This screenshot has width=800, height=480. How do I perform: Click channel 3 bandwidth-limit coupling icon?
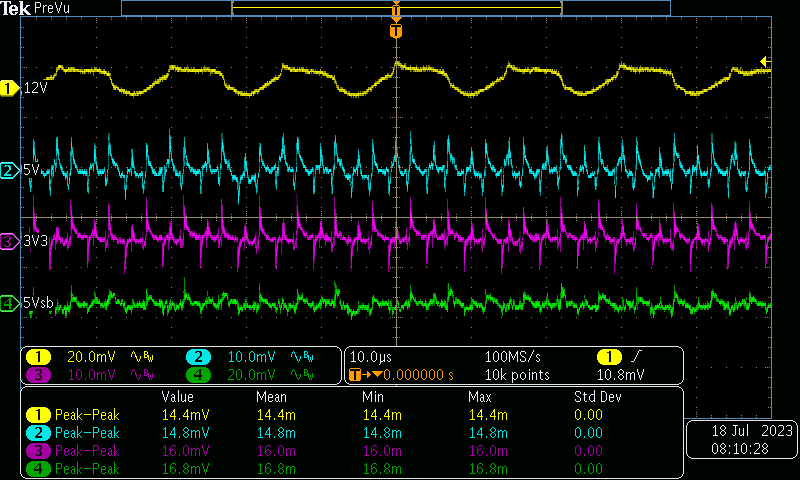pos(143,375)
